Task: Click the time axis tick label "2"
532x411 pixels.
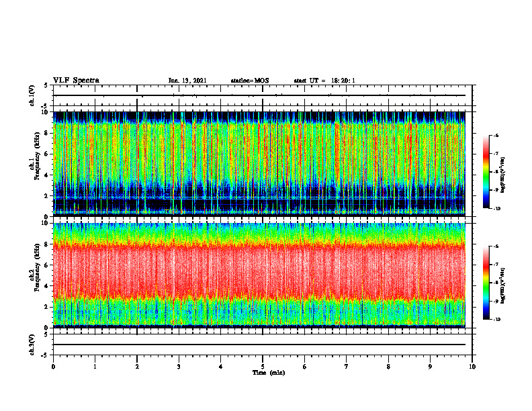Action: point(137,367)
